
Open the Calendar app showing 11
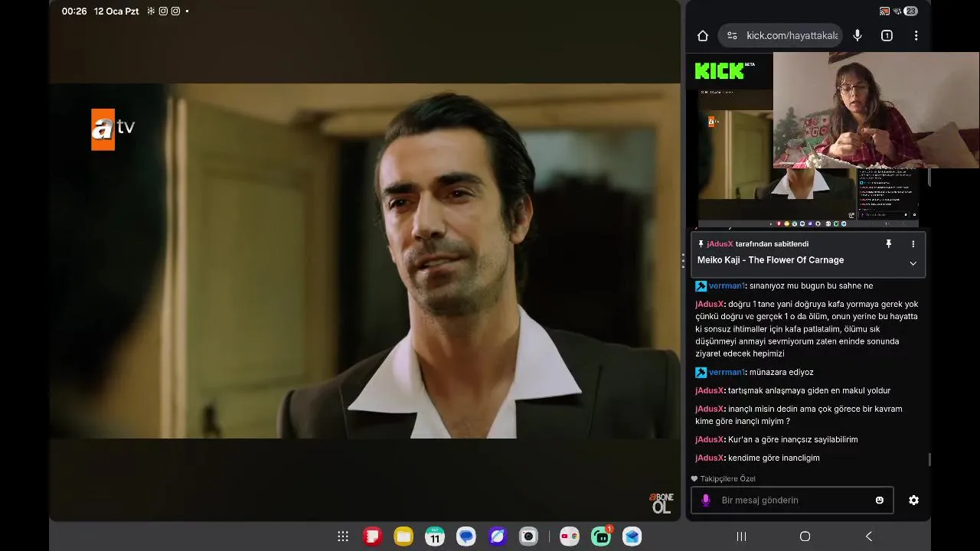point(435,536)
